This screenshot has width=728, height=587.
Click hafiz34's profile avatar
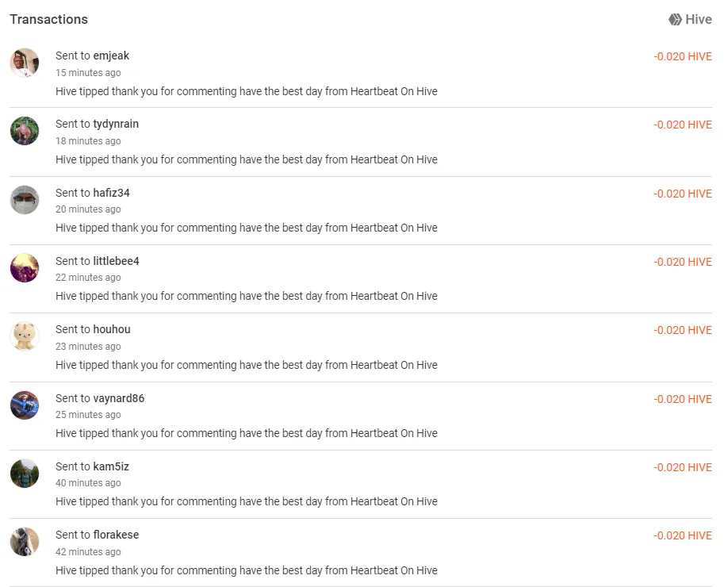coord(25,199)
